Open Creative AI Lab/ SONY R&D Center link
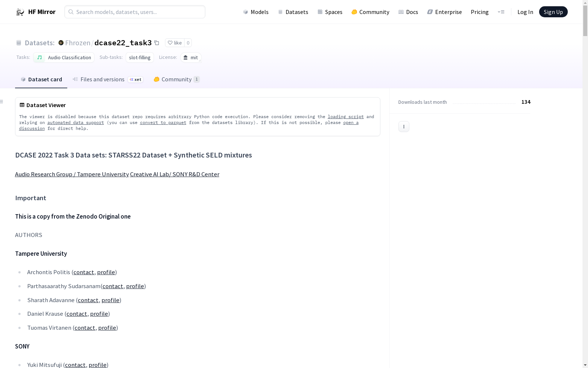 [175, 174]
